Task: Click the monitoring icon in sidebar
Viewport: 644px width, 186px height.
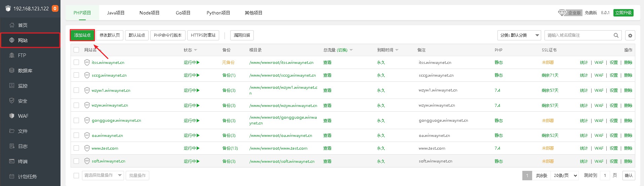Action: [12, 85]
